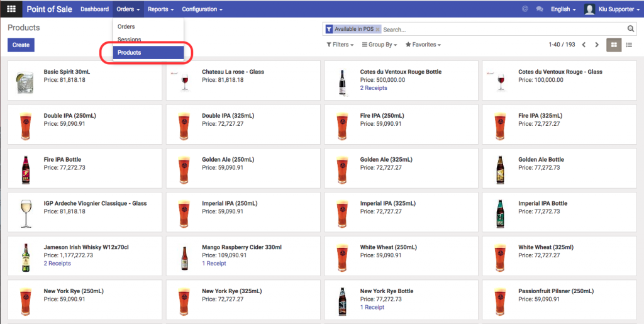Open 2 Receipts for Jameson Irish Whisky
This screenshot has height=324, width=644.
[57, 263]
